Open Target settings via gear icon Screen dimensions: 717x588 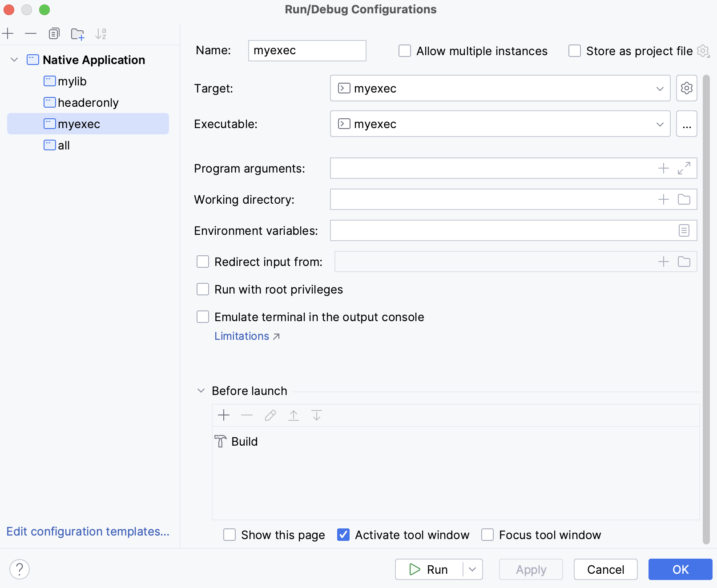(x=686, y=88)
